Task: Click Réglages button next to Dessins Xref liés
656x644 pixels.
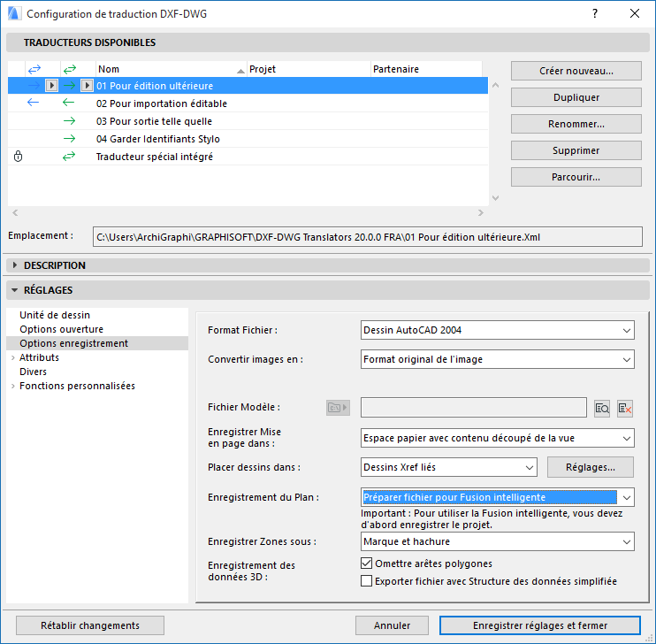Action: pos(591,467)
